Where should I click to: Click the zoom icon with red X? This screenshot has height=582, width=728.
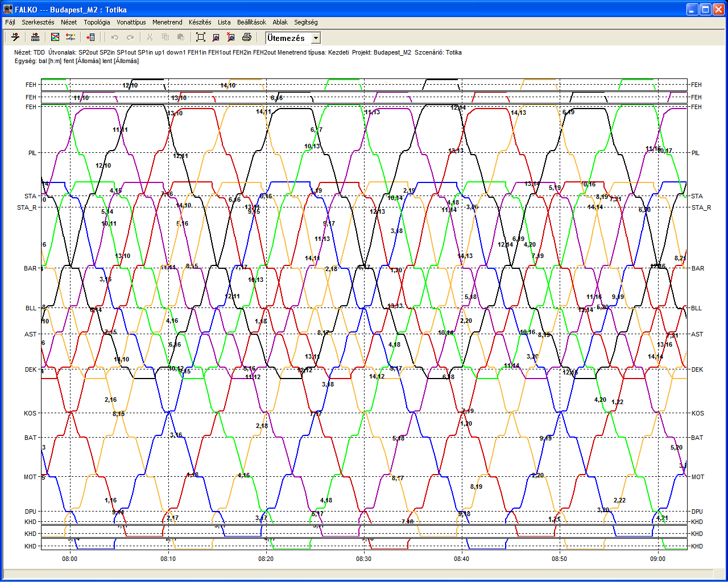pos(231,38)
